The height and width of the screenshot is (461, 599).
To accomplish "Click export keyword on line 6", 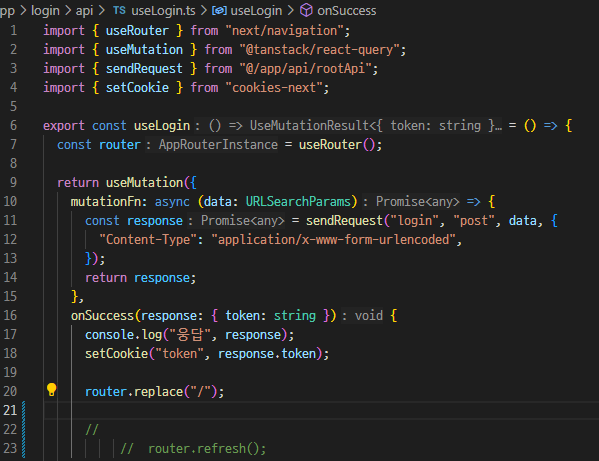I will click(64, 125).
